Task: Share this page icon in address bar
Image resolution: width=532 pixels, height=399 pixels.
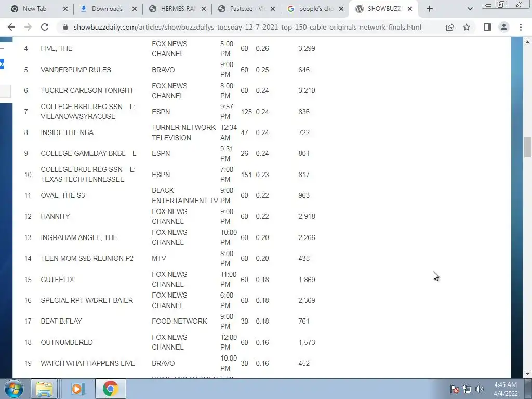Action: (x=450, y=27)
